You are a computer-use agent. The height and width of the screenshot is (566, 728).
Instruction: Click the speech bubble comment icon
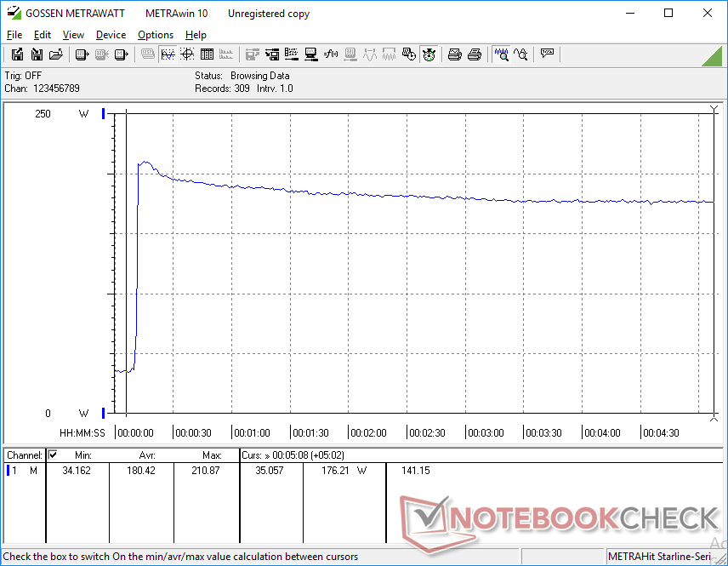click(547, 54)
